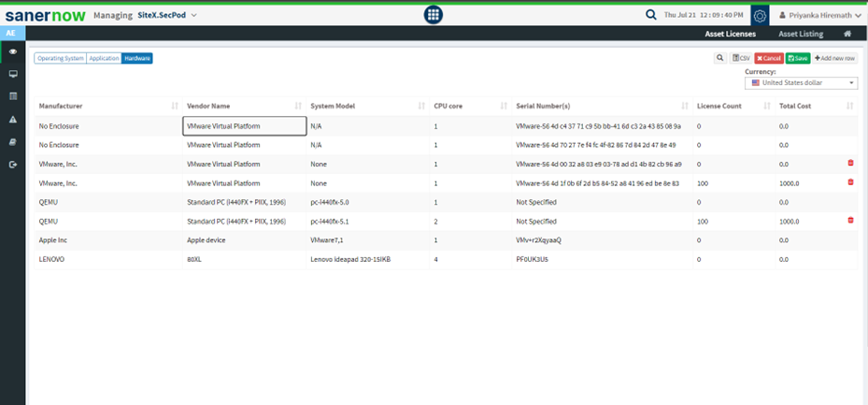
Task: Sort by License Count column arrows
Action: pos(767,106)
